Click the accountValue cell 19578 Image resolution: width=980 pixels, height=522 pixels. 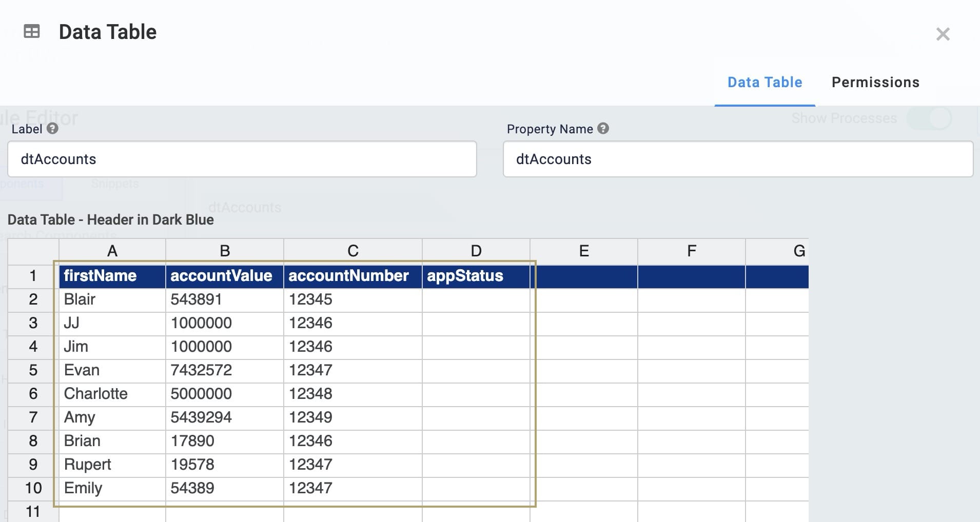(225, 465)
